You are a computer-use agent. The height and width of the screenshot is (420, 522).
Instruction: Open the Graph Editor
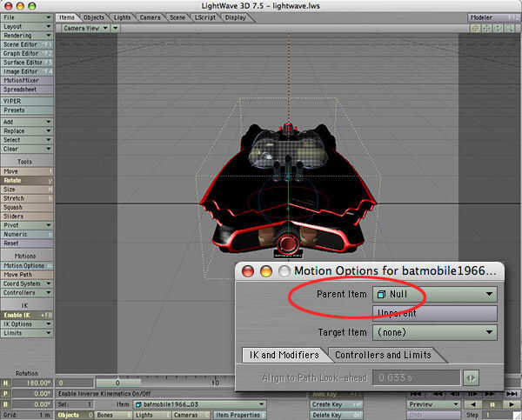(27, 53)
